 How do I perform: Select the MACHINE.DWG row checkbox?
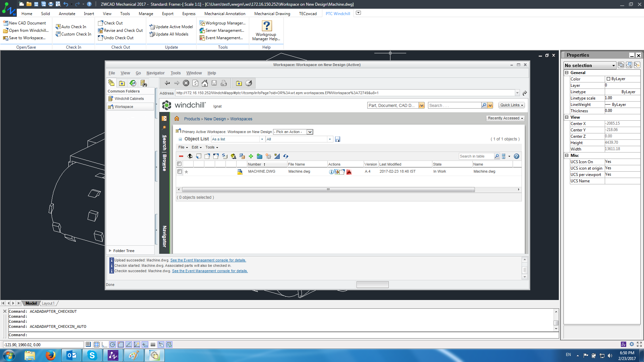[x=180, y=172]
